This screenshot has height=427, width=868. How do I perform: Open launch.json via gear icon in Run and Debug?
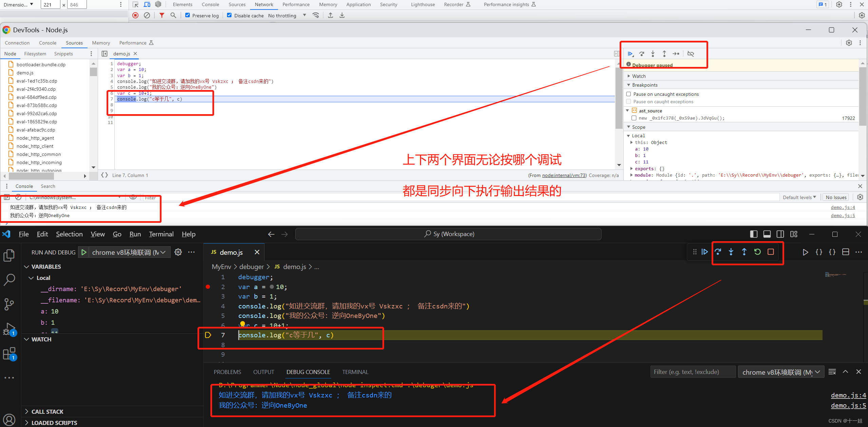[178, 252]
